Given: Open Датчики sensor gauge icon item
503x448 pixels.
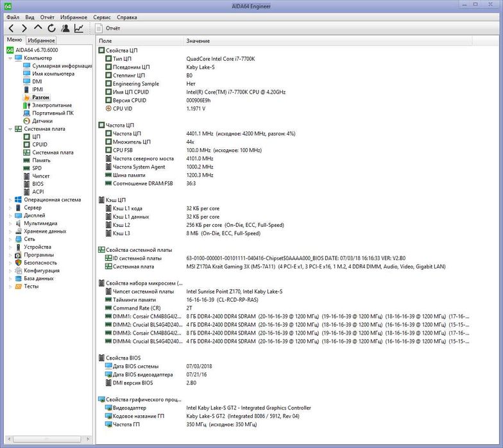Looking at the screenshot, I should [38, 120].
